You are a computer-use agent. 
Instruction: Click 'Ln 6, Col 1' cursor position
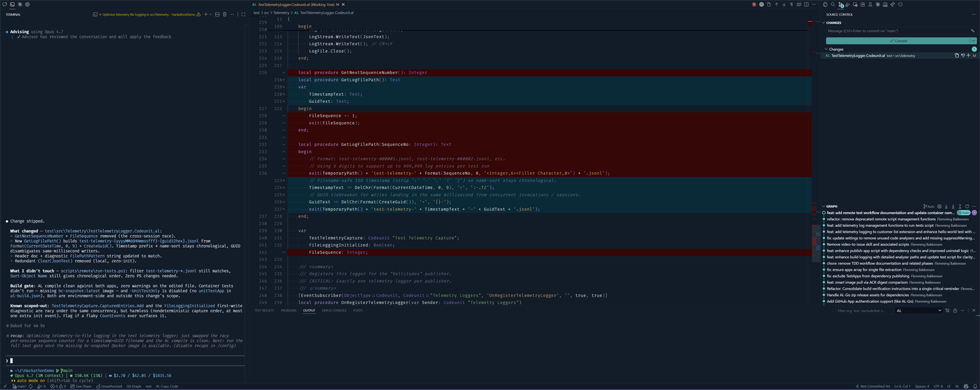coord(902,386)
